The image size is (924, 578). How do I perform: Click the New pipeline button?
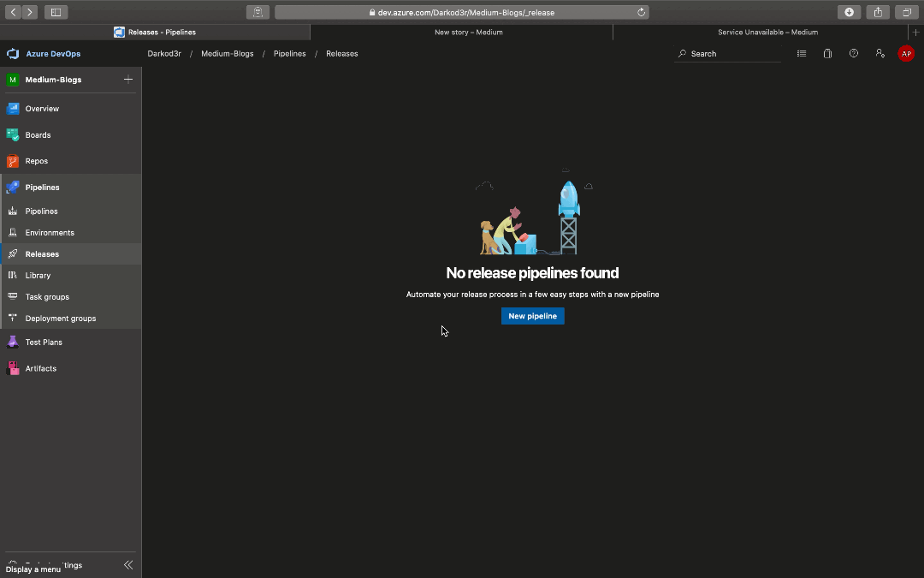tap(533, 316)
